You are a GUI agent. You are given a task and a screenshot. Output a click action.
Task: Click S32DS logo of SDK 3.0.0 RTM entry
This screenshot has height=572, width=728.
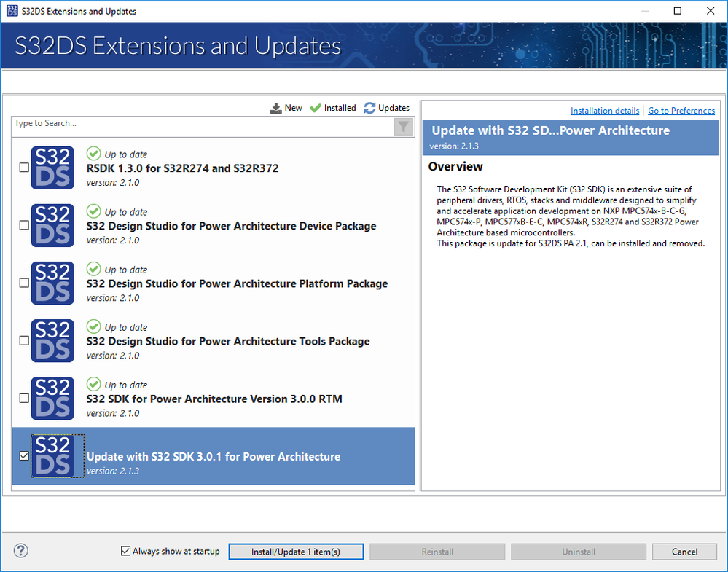click(x=52, y=398)
